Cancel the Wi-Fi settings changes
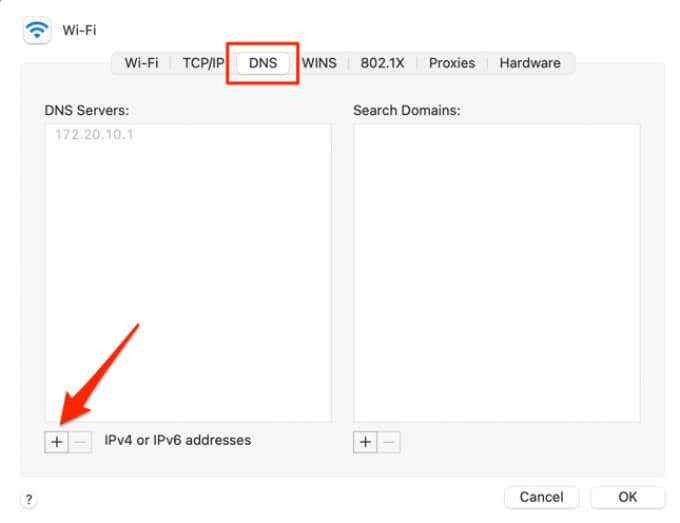This screenshot has width=680, height=523. point(541,497)
